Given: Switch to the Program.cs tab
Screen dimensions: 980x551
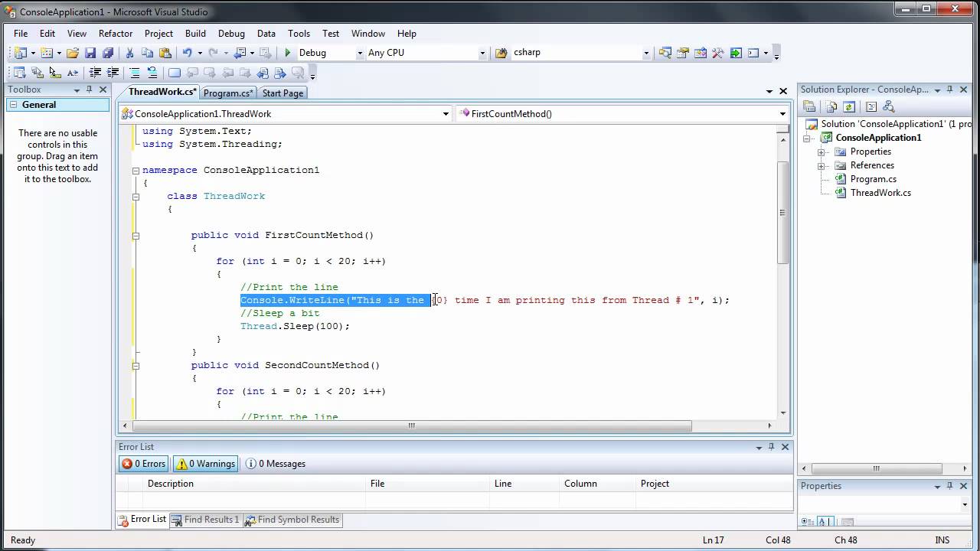Looking at the screenshot, I should coord(228,93).
